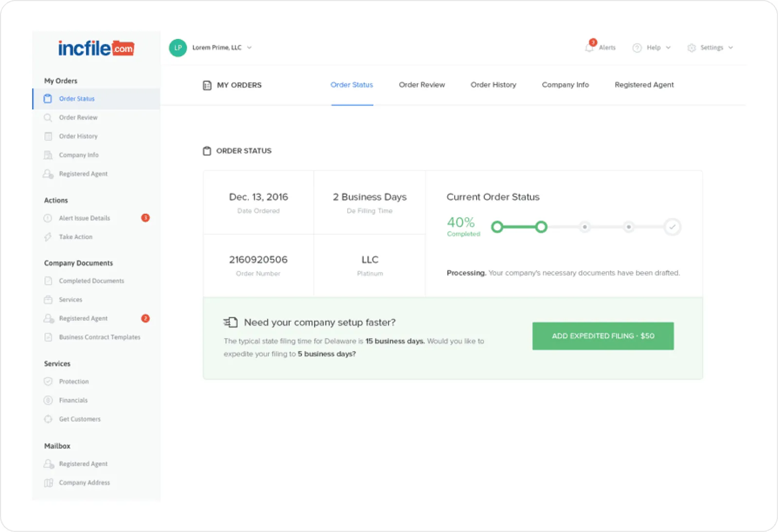Screen dimensions: 778x532
Task: Open the Settings dropdown chevron
Action: pyautogui.click(x=731, y=48)
